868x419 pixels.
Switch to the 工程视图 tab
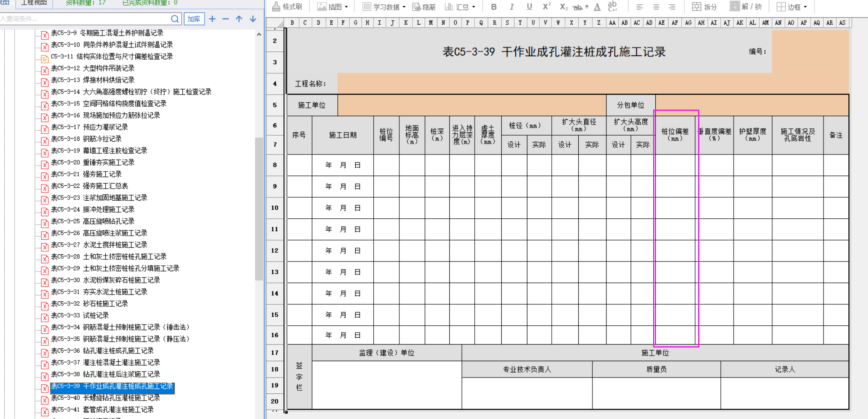coord(34,3)
